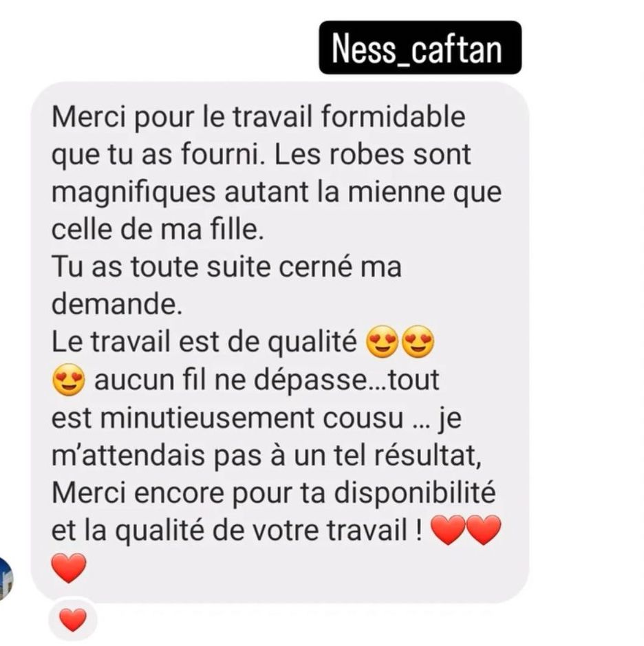This screenshot has width=644, height=646.
Task: Click the line 'Merci encore pour ta disponibilité'
Action: (x=274, y=493)
